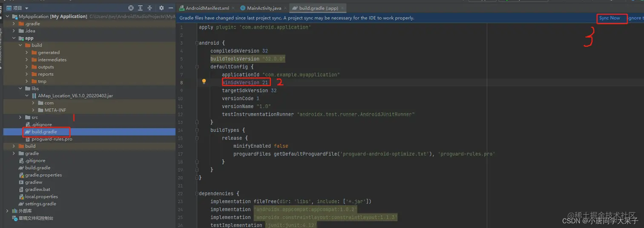Click the local.properties file icon
The width and height of the screenshot is (644, 228).
pyautogui.click(x=21, y=196)
